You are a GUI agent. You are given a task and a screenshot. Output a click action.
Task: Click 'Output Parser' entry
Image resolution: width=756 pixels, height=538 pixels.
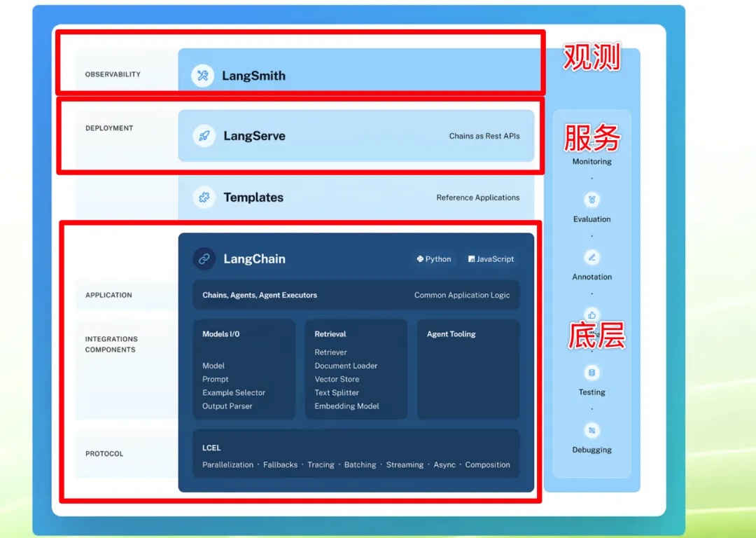coord(227,406)
